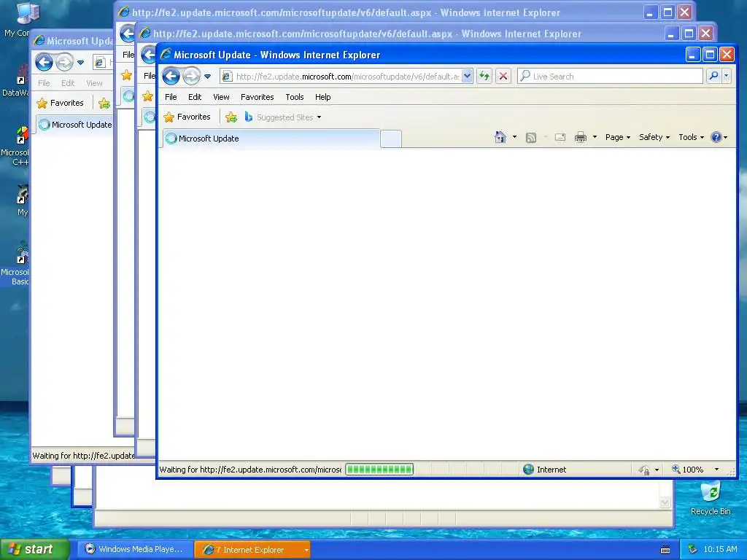The width and height of the screenshot is (747, 560).
Task: Click the green loading progress bar
Action: [x=379, y=470]
